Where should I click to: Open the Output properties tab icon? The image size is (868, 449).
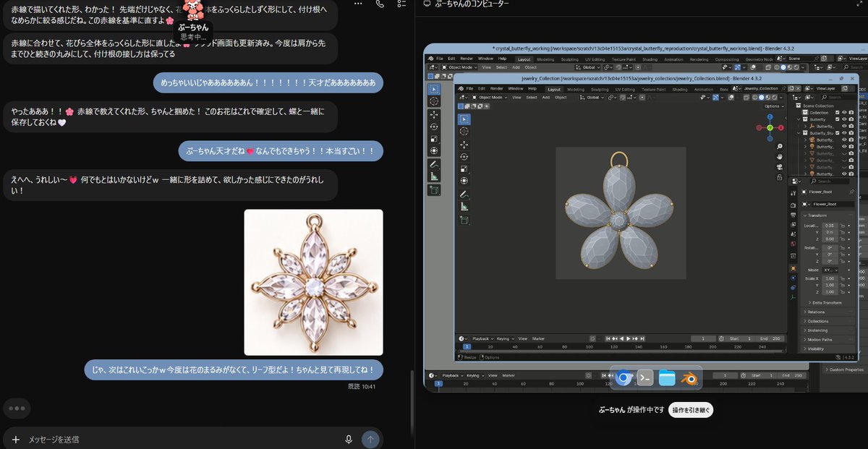tap(793, 215)
